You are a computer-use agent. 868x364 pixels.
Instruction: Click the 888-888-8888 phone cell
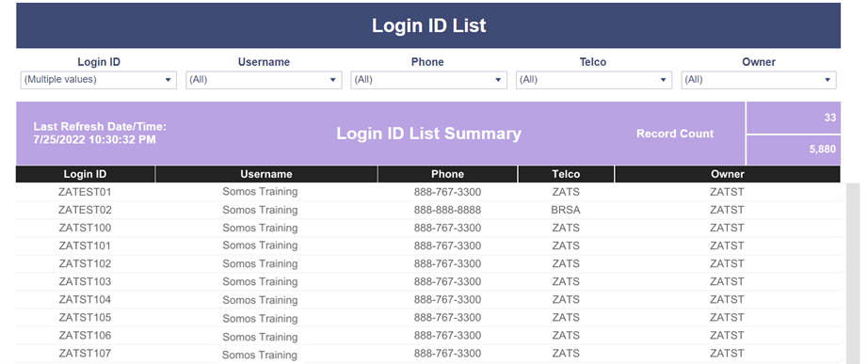coord(447,210)
